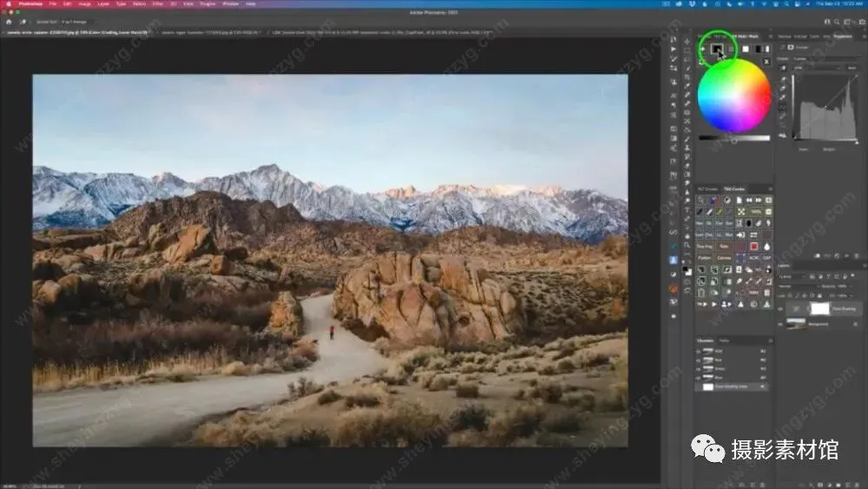Click the white swatch above the color wheel
868x489 pixels.
coord(745,50)
